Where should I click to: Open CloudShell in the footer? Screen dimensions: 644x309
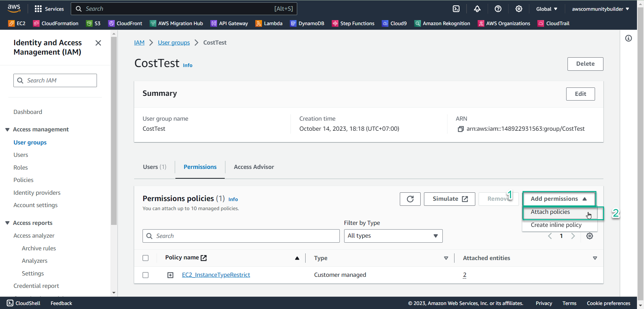coord(23,303)
